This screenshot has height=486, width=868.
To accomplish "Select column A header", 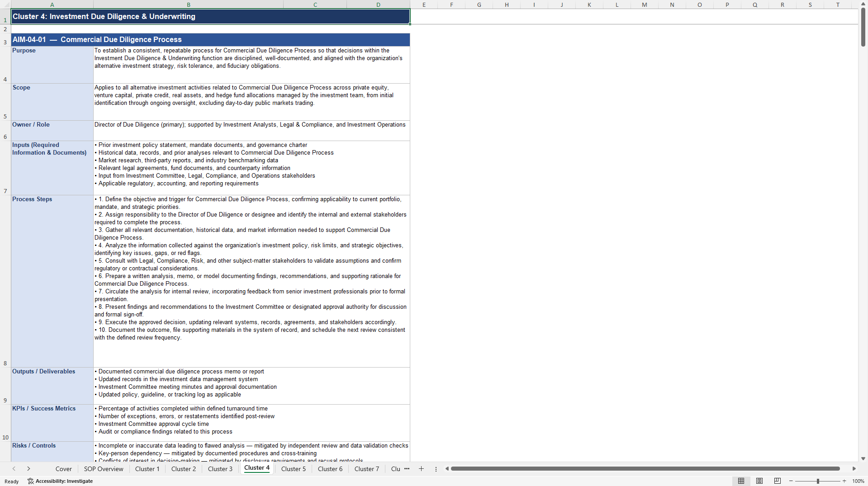I will click(52, 5).
